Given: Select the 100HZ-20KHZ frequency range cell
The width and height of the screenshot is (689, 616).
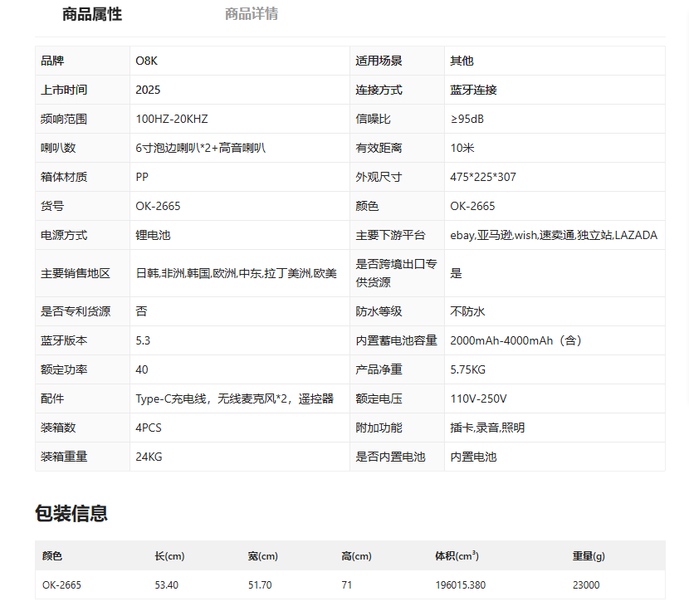Looking at the screenshot, I should point(172,119).
